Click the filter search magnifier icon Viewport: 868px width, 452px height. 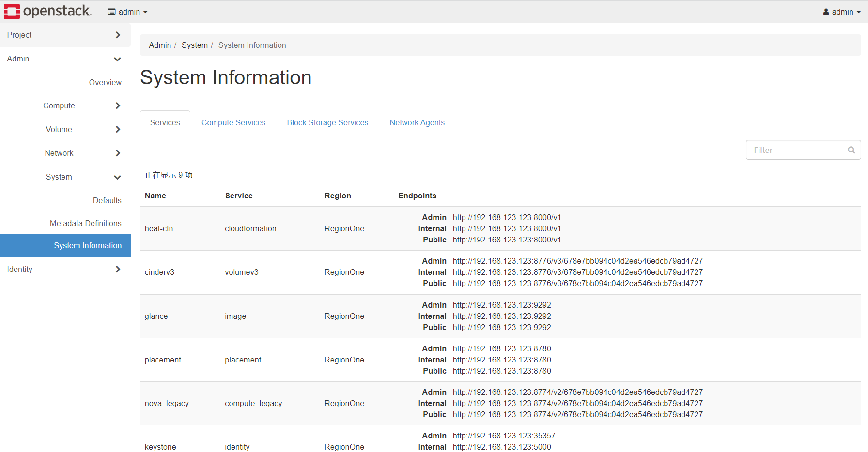point(851,150)
